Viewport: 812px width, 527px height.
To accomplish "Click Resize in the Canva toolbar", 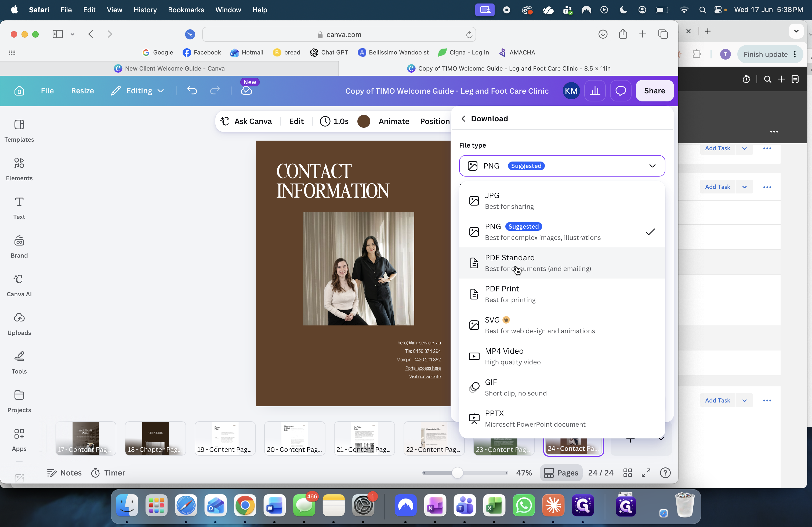I will tap(82, 91).
